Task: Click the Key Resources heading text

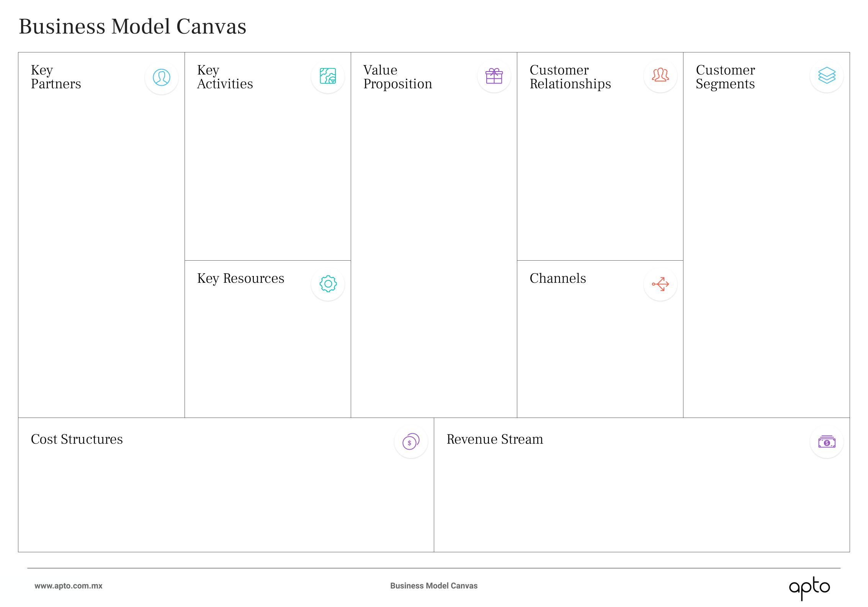Action: 240,279
